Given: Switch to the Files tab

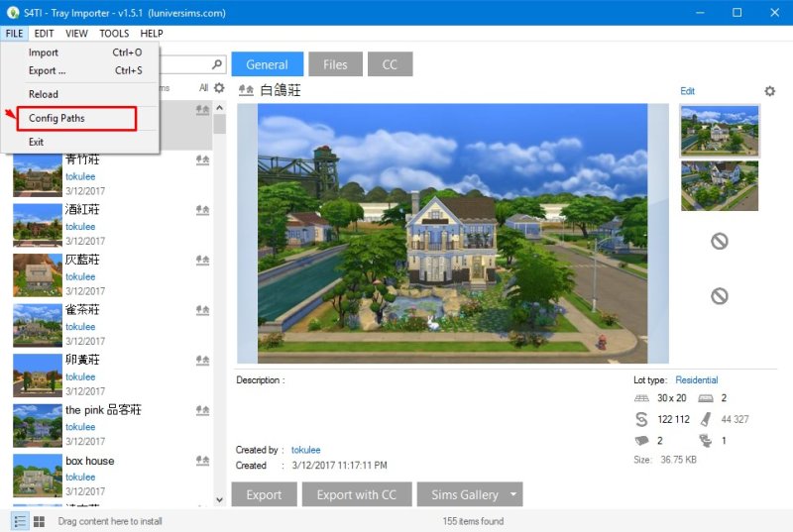Looking at the screenshot, I should point(335,64).
